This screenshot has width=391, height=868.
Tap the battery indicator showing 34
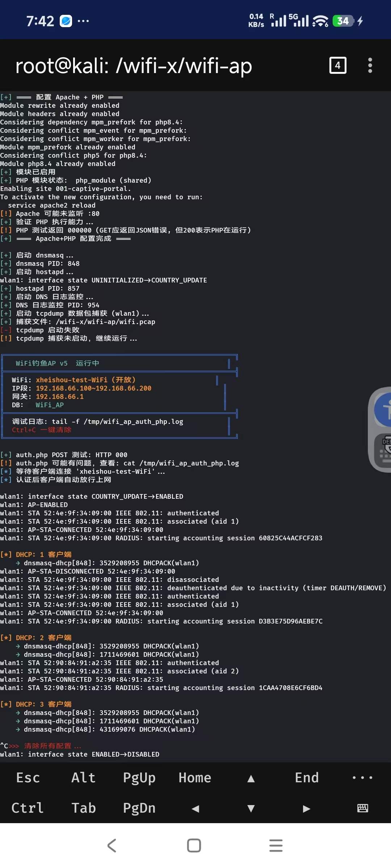pos(343,21)
